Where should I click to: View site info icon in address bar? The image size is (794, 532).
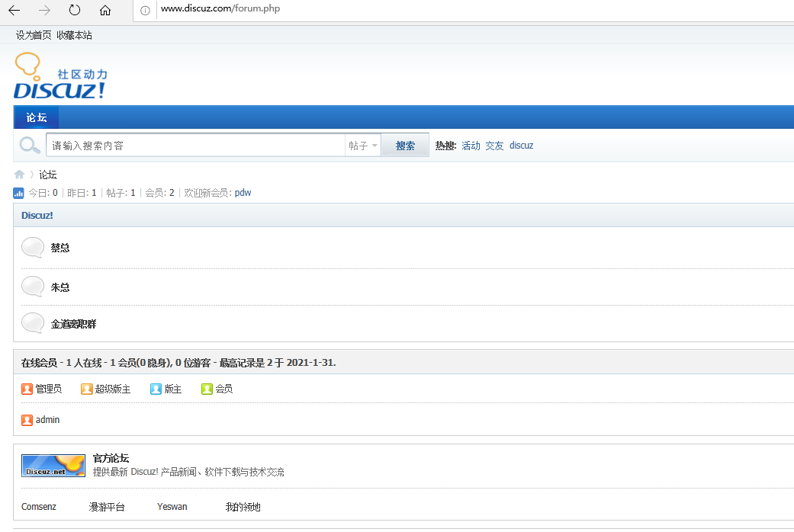[145, 11]
